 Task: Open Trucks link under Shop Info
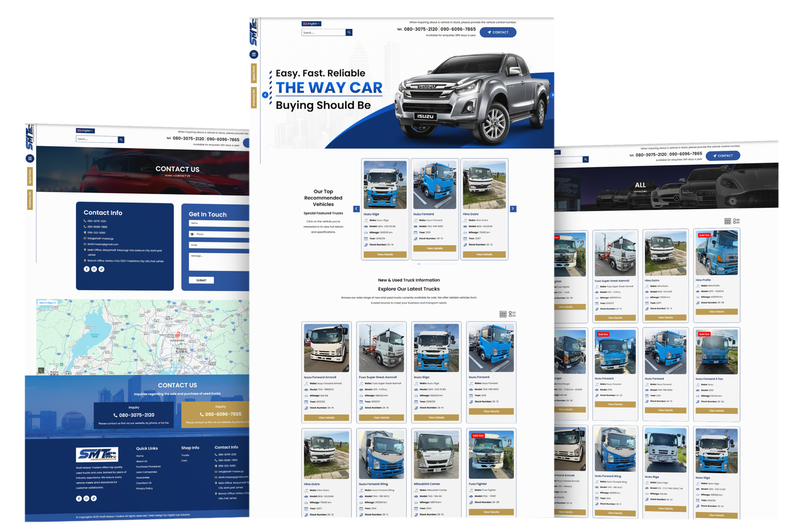tap(185, 455)
